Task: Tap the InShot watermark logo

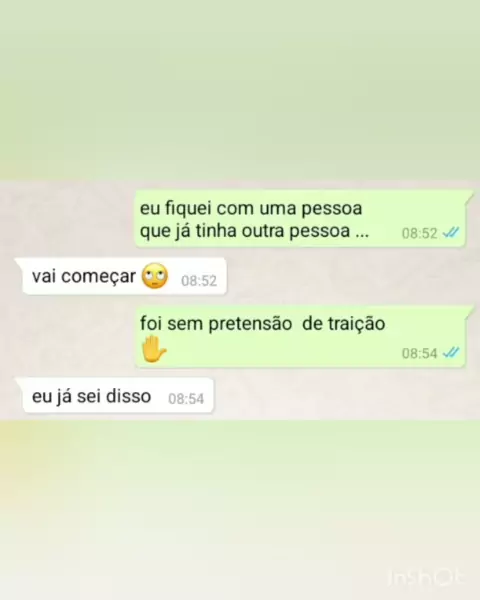Action: (426, 577)
